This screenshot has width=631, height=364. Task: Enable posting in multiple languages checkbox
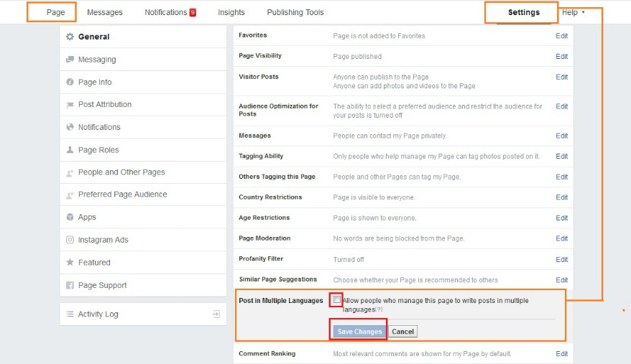pyautogui.click(x=336, y=299)
